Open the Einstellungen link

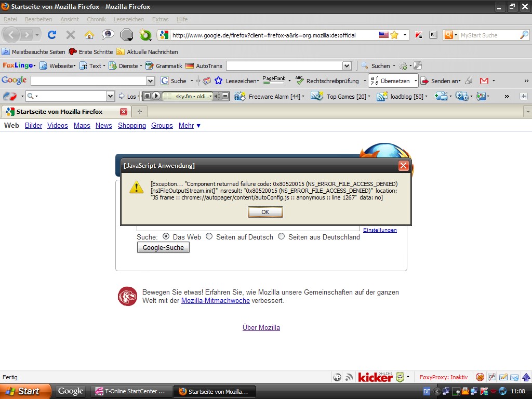pyautogui.click(x=380, y=230)
